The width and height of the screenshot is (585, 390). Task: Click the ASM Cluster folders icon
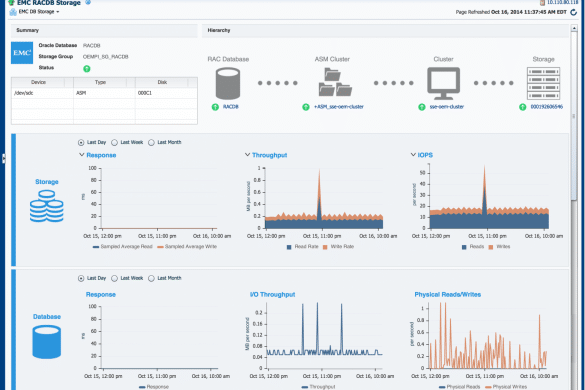[335, 82]
